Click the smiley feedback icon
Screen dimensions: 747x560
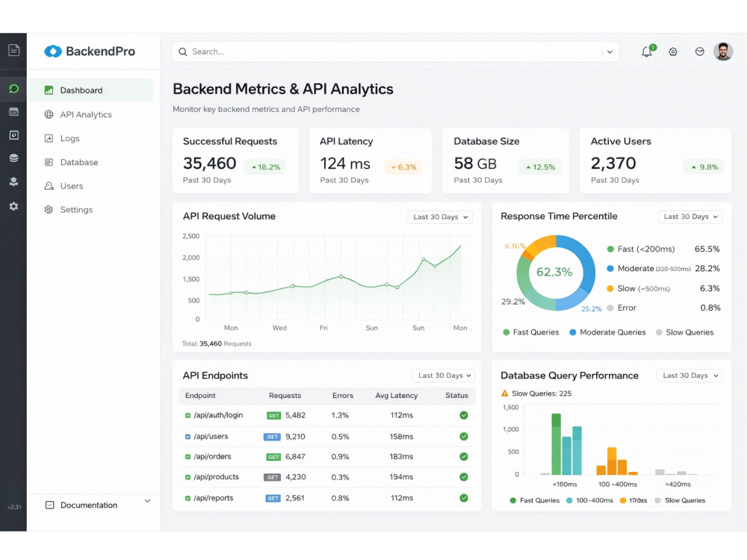pos(699,52)
